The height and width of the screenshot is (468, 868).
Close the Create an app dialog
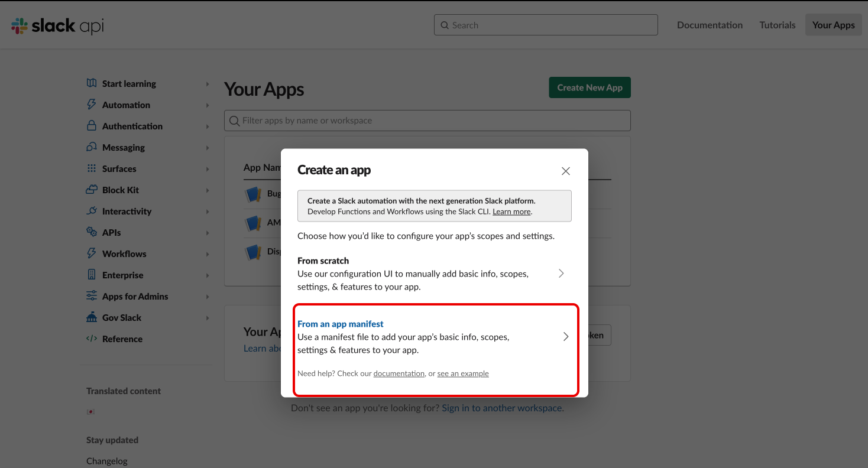point(566,171)
